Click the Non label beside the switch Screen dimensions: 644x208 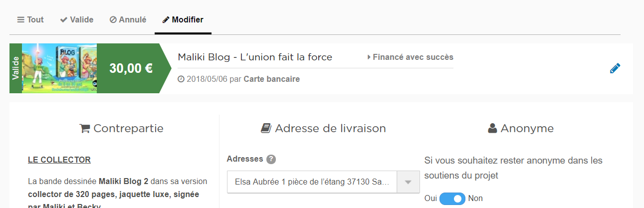[475, 199]
